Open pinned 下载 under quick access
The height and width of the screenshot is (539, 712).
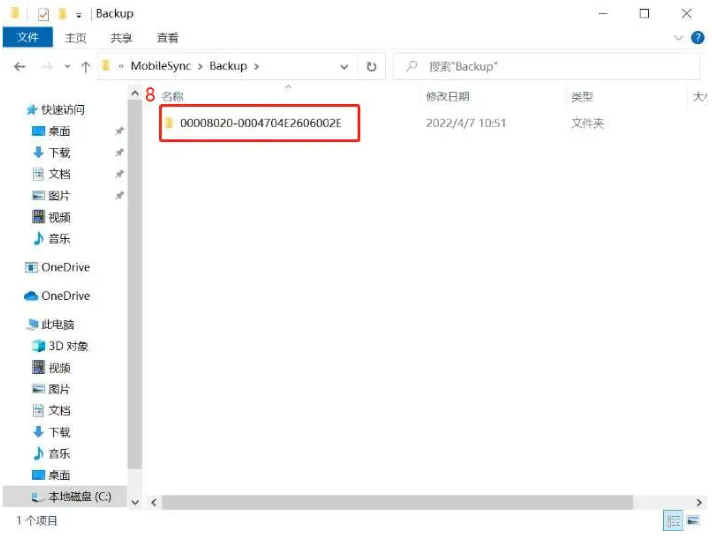(51, 153)
